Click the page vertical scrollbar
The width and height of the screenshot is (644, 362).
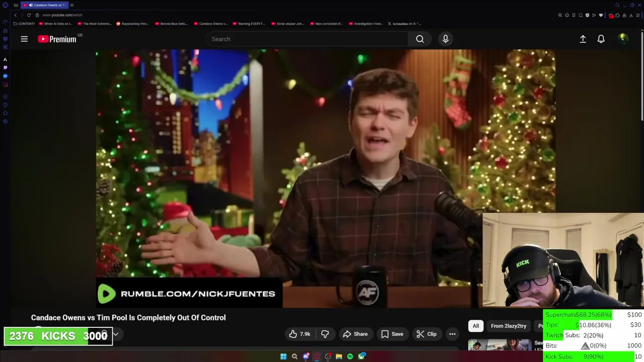(642, 75)
